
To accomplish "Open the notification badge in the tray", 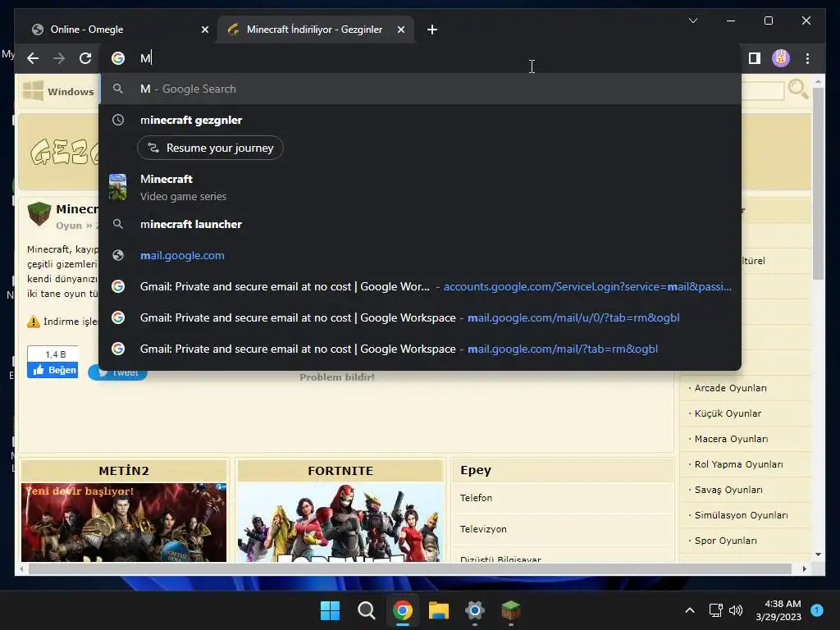I will tap(817, 609).
